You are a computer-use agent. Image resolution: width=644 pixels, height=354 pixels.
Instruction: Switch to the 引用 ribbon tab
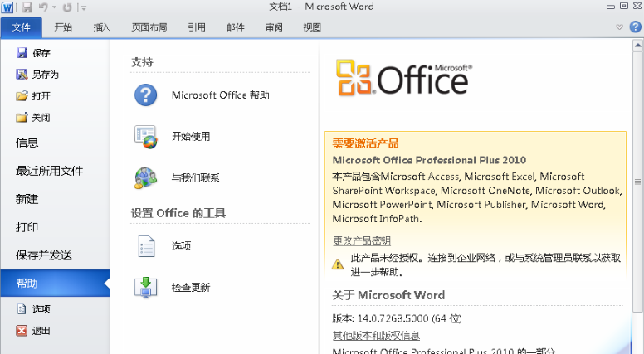197,27
